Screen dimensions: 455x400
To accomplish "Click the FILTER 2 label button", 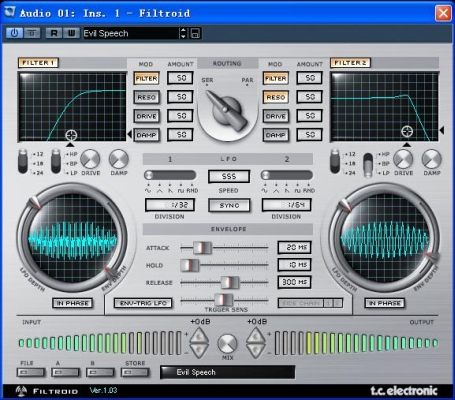I will pos(350,63).
